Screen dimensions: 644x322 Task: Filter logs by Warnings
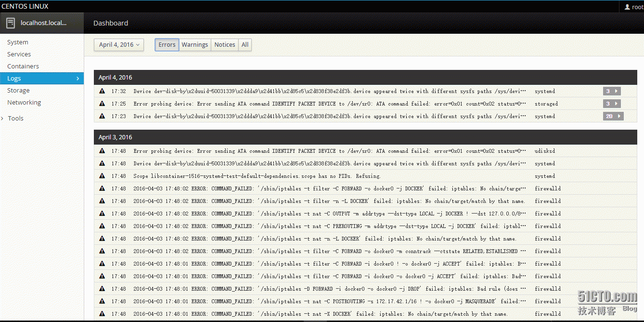pyautogui.click(x=195, y=45)
